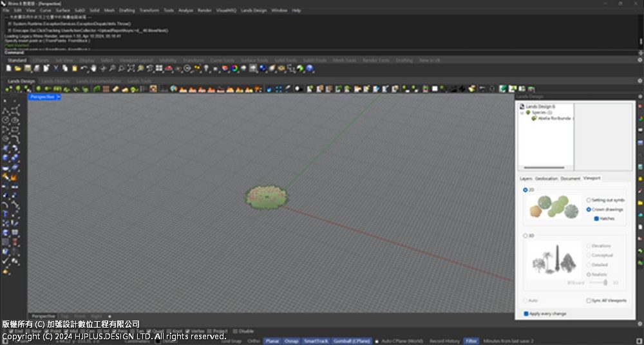644x345 pixels.
Task: Click the first orange terrain mountain icon
Action: [x=183, y=89]
